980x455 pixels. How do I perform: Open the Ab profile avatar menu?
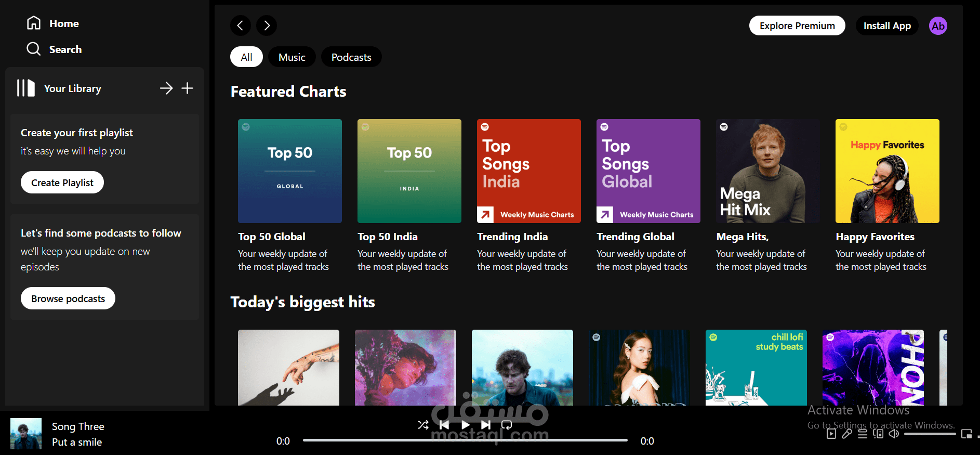[x=938, y=26]
